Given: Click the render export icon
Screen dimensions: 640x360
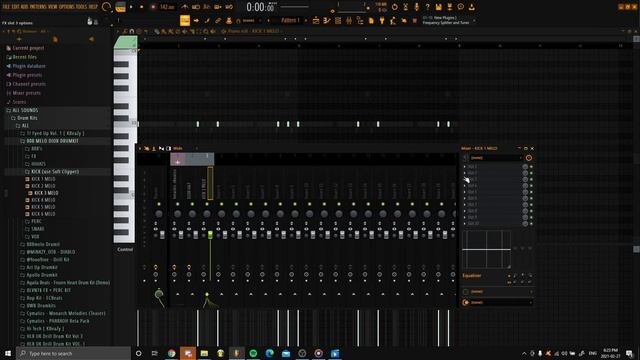Looking at the screenshot, I should [449, 7].
